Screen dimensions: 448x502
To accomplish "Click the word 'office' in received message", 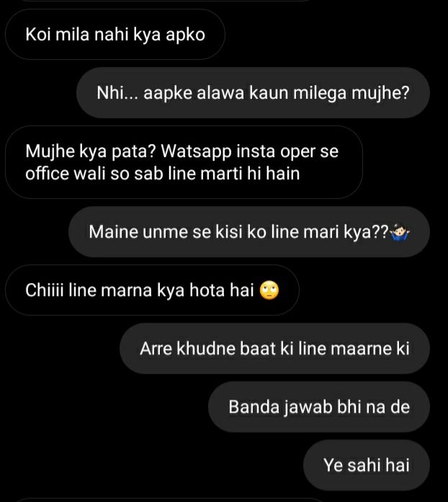I will 47,174.
